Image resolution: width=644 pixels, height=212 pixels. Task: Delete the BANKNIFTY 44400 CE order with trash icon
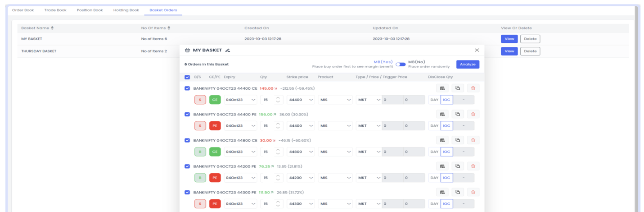pos(473,88)
